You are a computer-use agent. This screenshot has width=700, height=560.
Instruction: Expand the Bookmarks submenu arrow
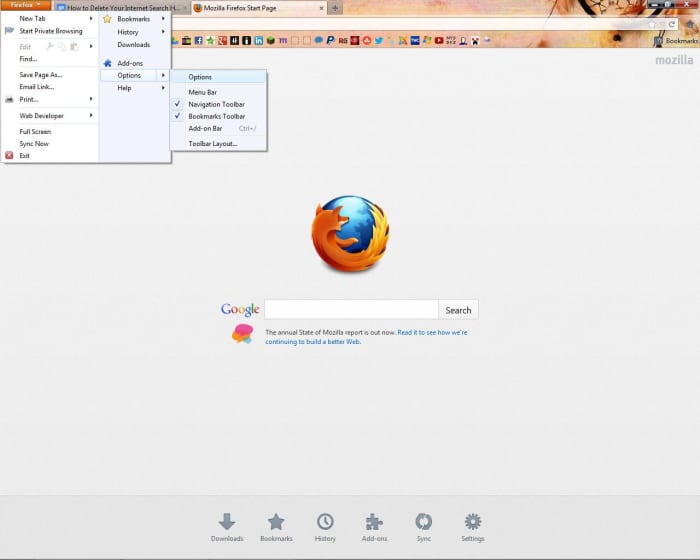(x=163, y=19)
